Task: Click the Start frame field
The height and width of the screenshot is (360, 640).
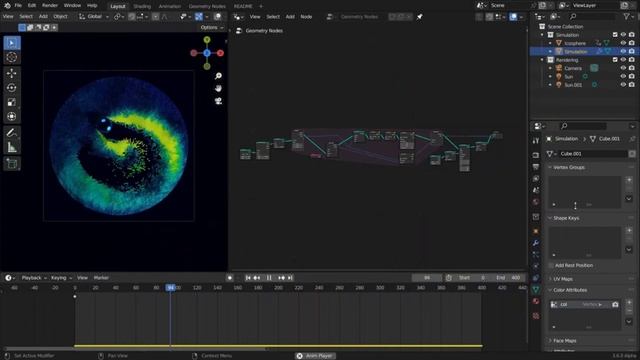Action: [471, 278]
